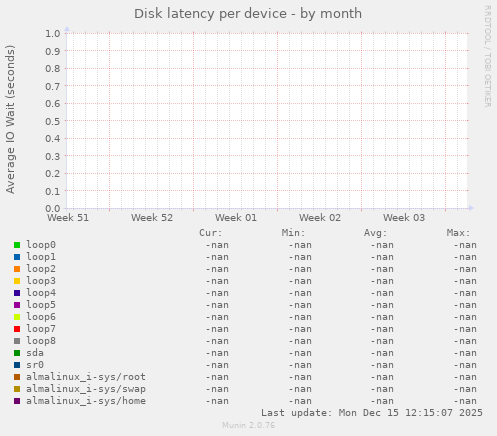This screenshot has width=497, height=436.
Task: Click the Week 52 axis label
Action: click(x=152, y=218)
